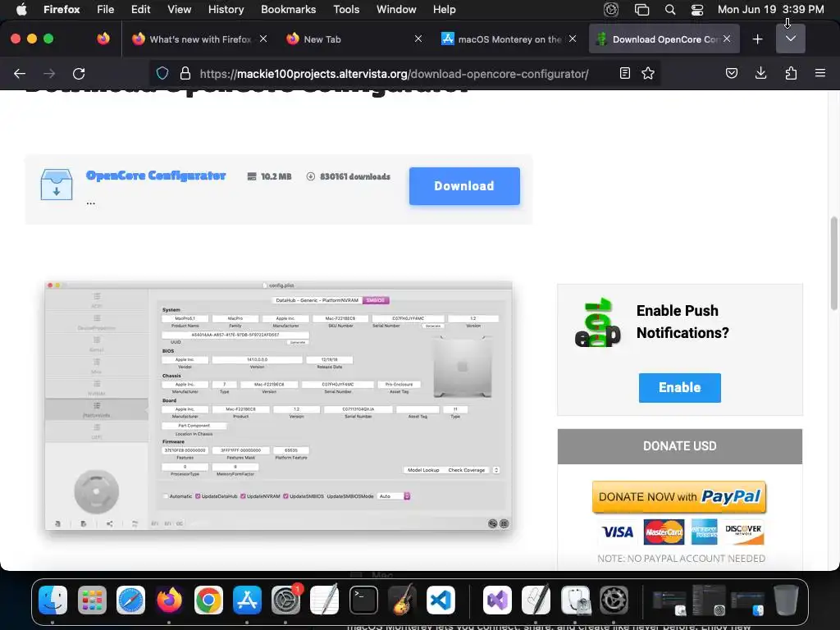Image resolution: width=840 pixels, height=630 pixels.
Task: Open the Extensions puzzle-piece menu
Action: 791,73
